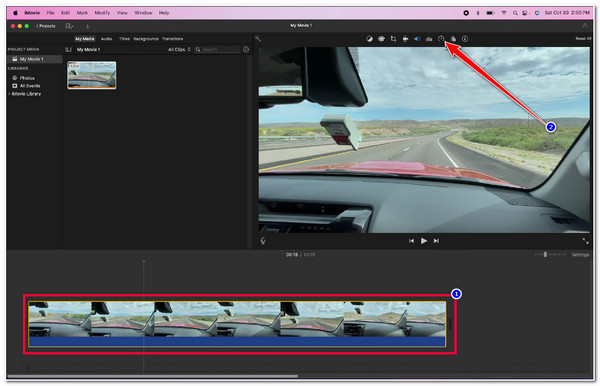Open the Apple menu

pos(15,13)
